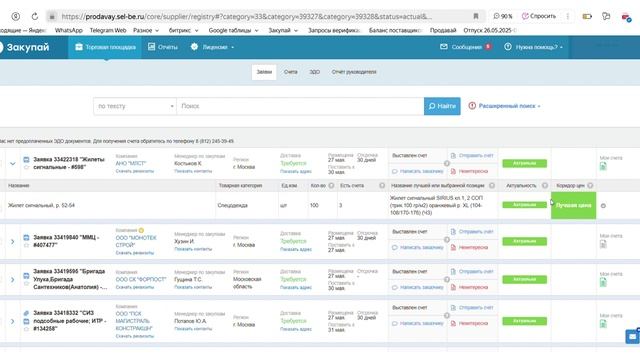
Task: Open Мои счета file icon for заявка 33419840
Action: pyautogui.click(x=603, y=244)
